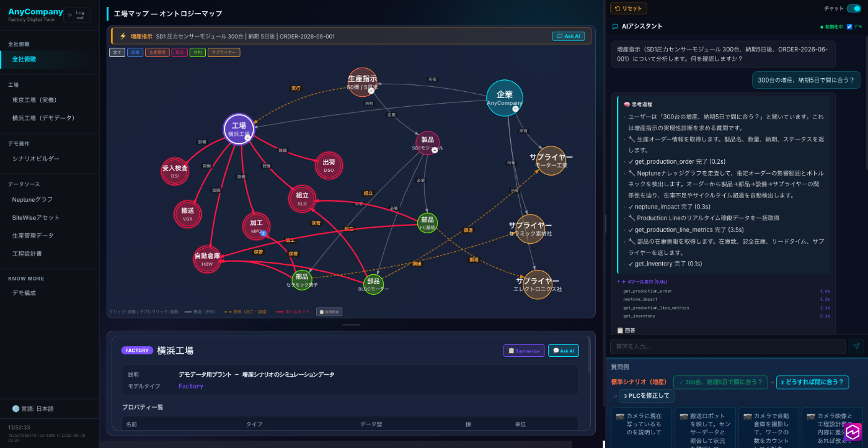
Task: Click the 自動倉庫 HBW node
Action: point(207,259)
